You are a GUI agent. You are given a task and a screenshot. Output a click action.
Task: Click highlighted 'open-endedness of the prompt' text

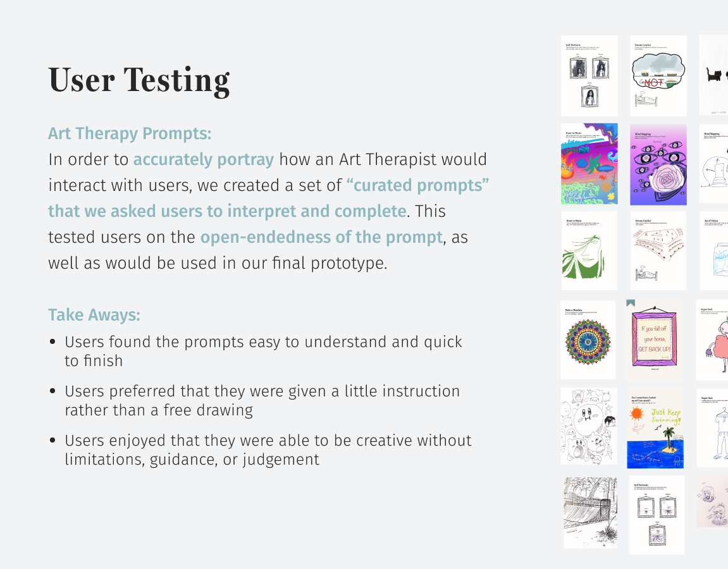tap(321, 237)
